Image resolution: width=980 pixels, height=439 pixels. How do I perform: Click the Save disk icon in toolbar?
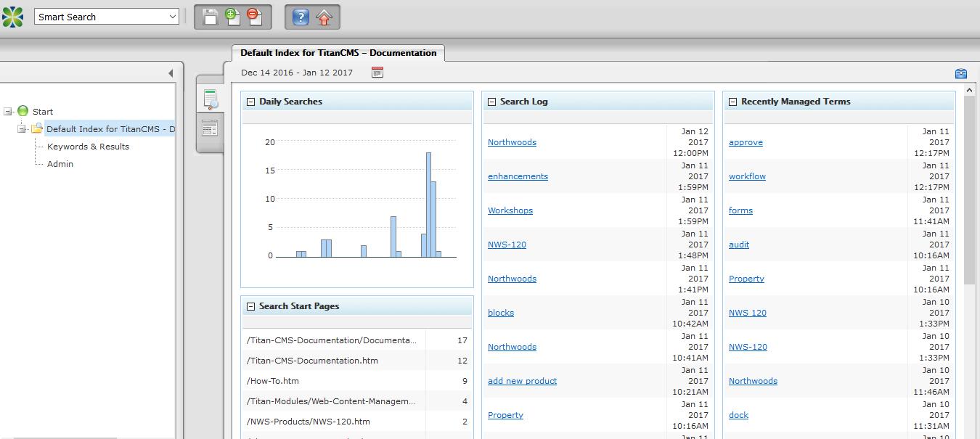[x=211, y=17]
